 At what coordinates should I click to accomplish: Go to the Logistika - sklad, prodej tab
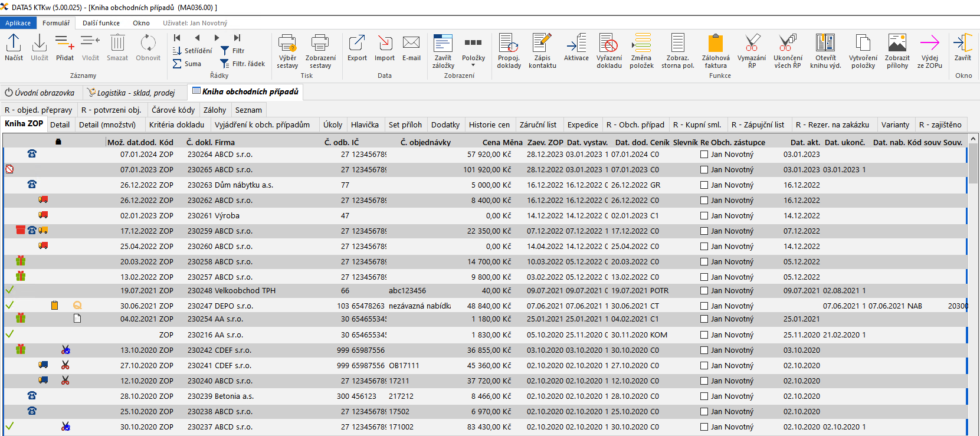(x=131, y=93)
